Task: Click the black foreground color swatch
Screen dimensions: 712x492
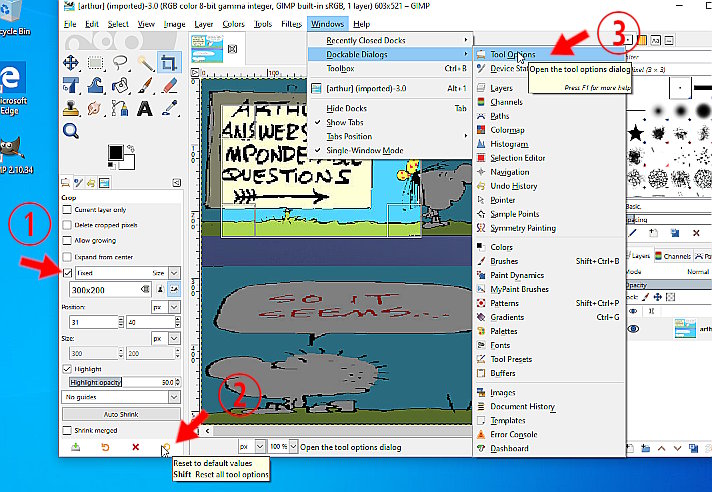Action: point(115,153)
